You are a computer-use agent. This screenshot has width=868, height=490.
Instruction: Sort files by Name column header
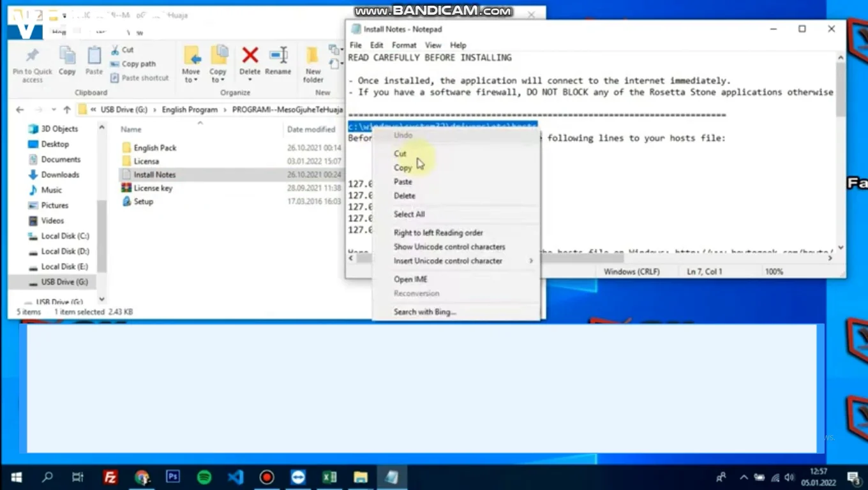click(131, 129)
